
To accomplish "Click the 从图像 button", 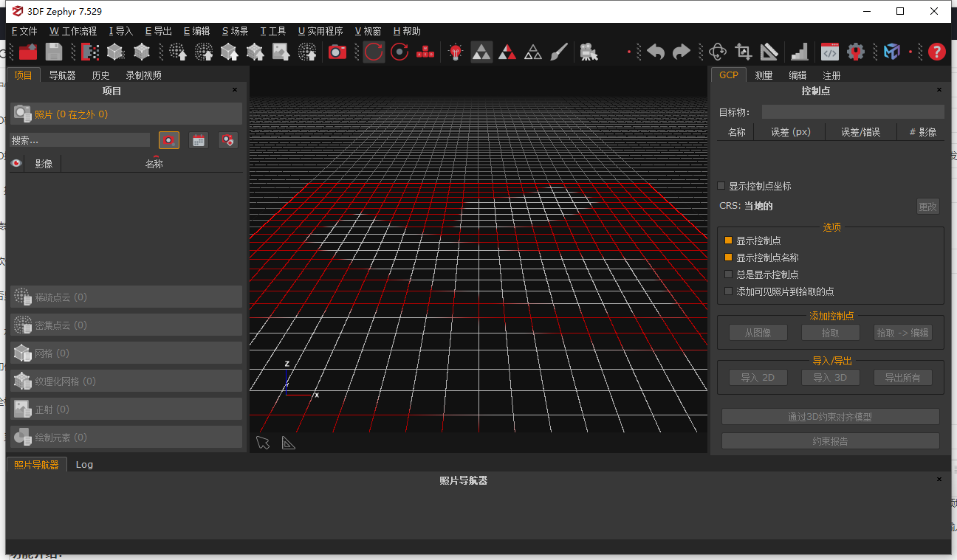I will tap(758, 333).
